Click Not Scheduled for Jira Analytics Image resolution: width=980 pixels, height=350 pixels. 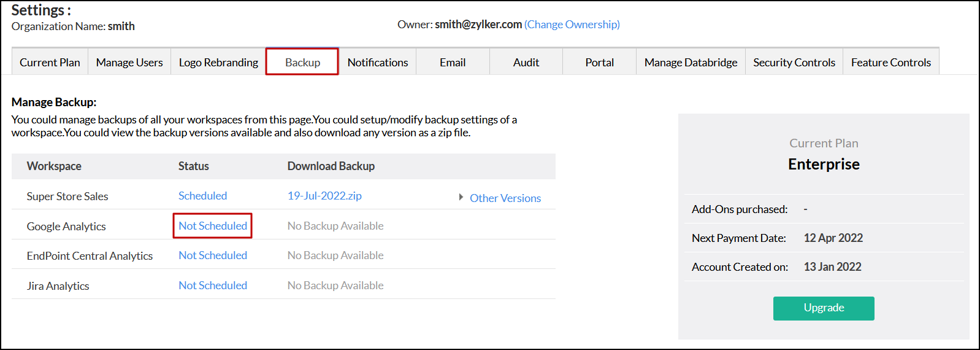(x=213, y=286)
